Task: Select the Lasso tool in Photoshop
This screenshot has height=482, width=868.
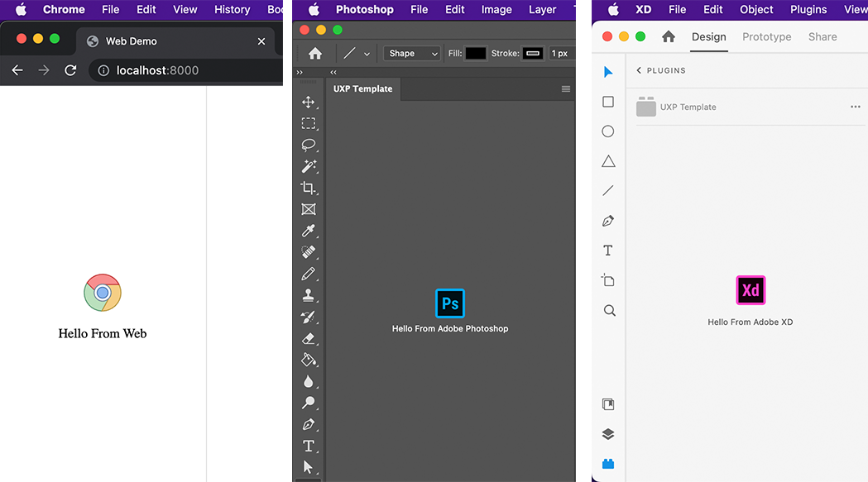Action: tap(309, 145)
